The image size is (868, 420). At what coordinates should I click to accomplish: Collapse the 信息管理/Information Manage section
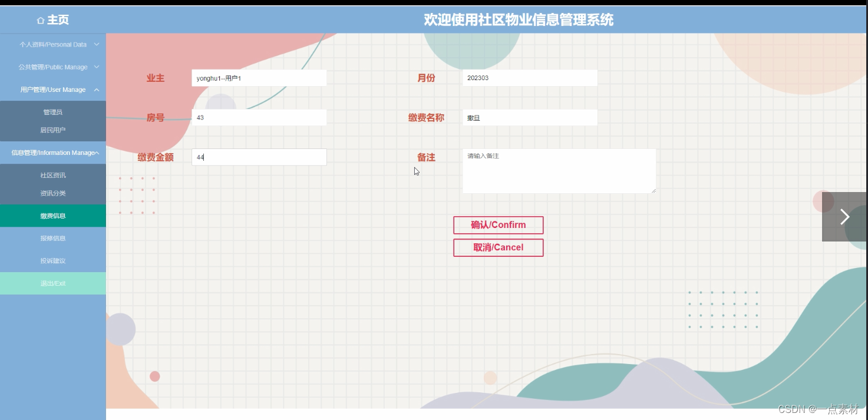[53, 152]
